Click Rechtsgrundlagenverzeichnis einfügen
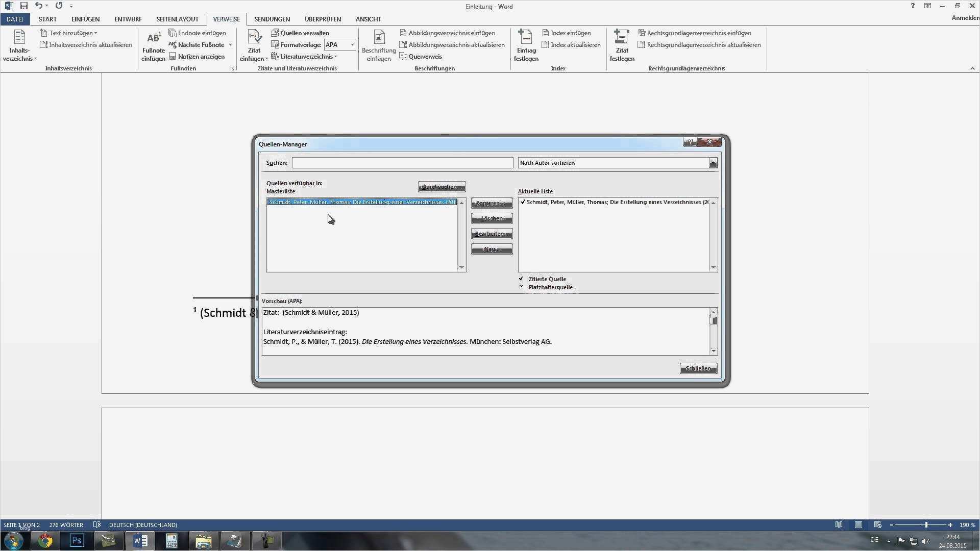Viewport: 980px width, 551px height. point(698,33)
